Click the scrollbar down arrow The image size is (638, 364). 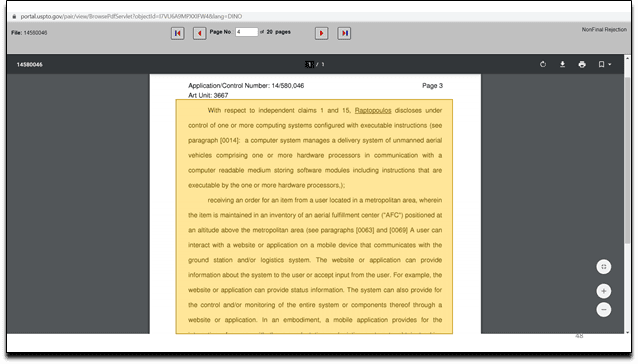(x=627, y=332)
